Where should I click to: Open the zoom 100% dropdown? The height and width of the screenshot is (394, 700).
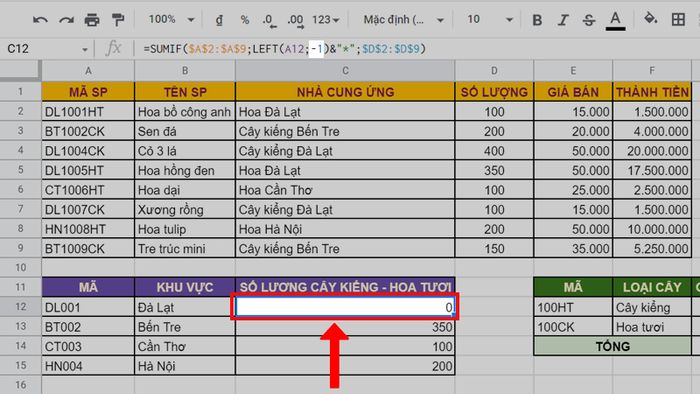[171, 20]
